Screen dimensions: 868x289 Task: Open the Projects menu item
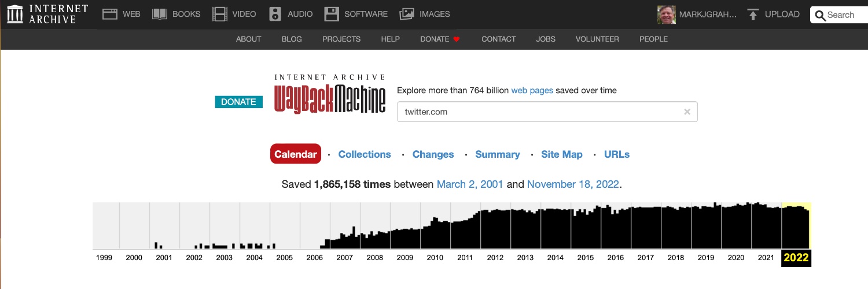(x=341, y=39)
